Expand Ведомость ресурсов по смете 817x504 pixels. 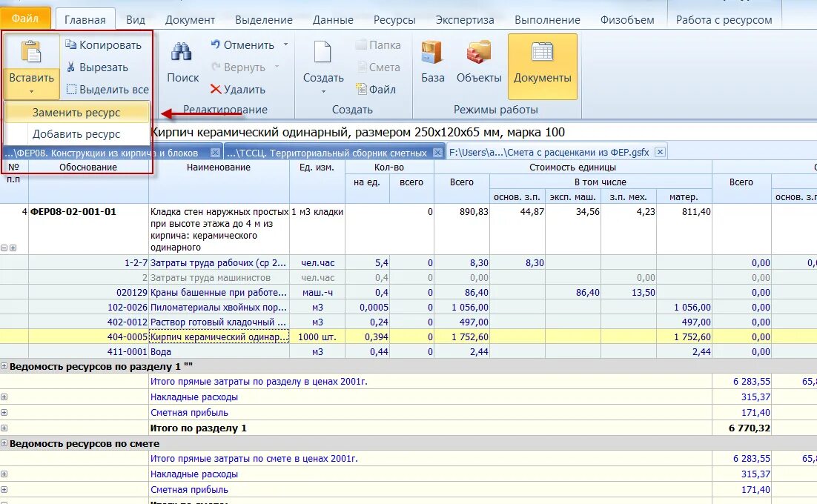4,444
